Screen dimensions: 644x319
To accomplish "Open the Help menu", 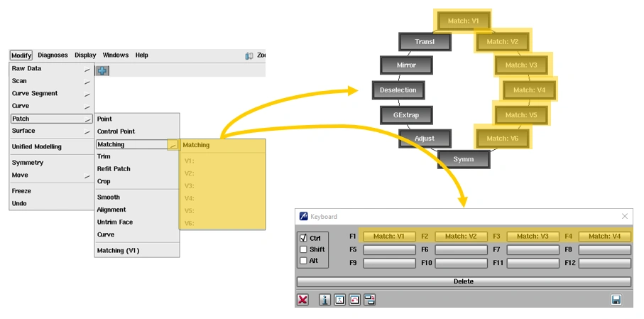I will [142, 55].
